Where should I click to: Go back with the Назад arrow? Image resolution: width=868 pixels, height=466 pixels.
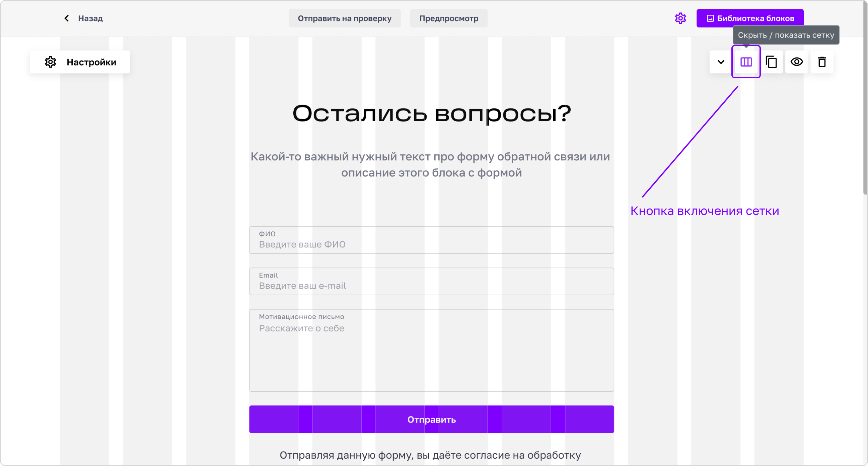click(67, 18)
